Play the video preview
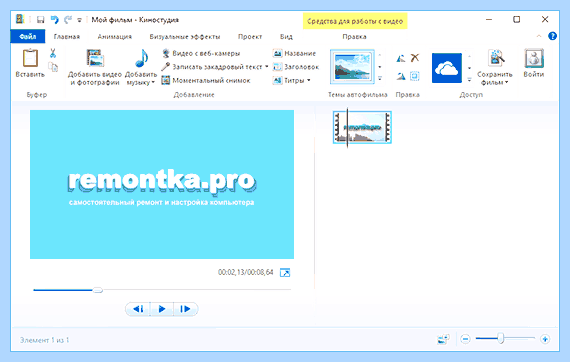This screenshot has width=570, height=362. click(162, 309)
